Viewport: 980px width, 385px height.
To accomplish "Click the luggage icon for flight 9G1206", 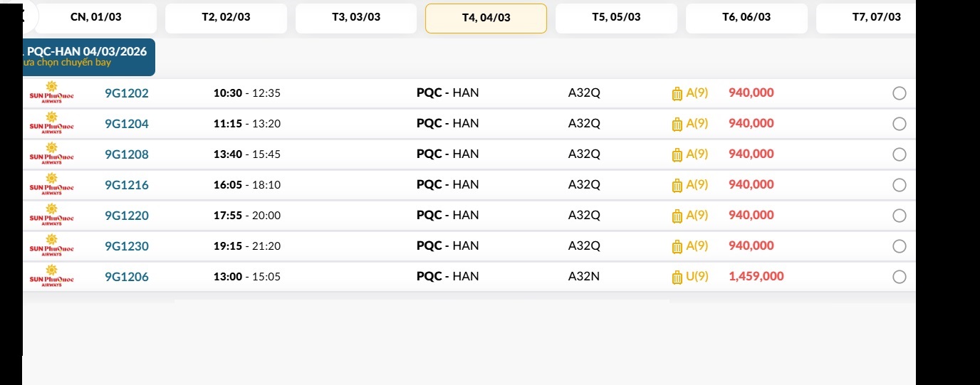I will [x=677, y=278].
